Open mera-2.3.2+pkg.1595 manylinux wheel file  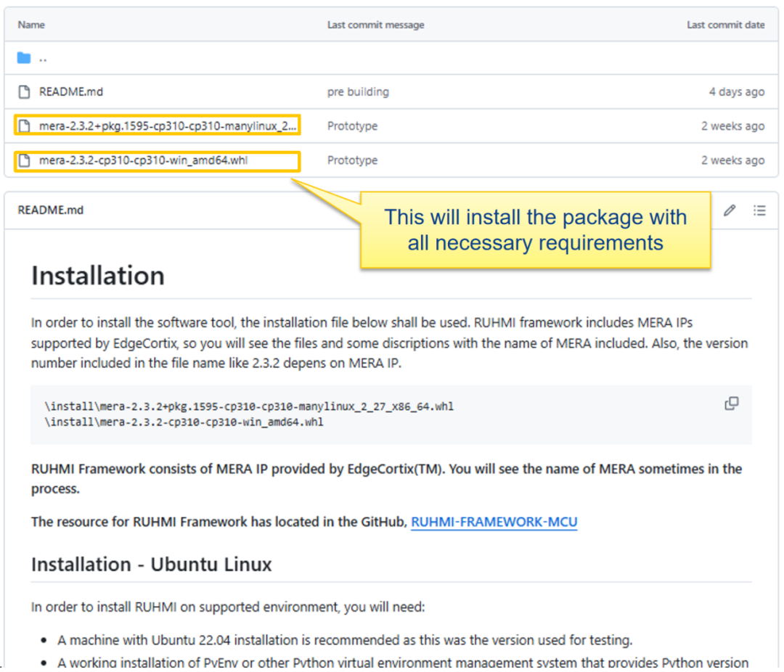[168, 126]
